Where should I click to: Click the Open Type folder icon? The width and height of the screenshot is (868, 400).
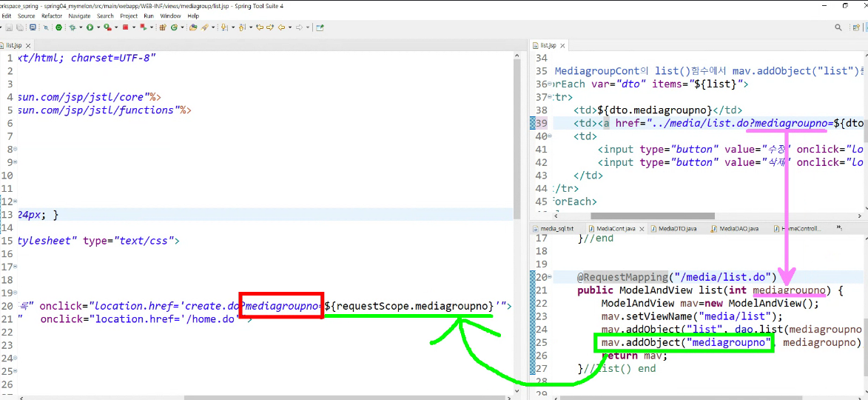pos(193,27)
